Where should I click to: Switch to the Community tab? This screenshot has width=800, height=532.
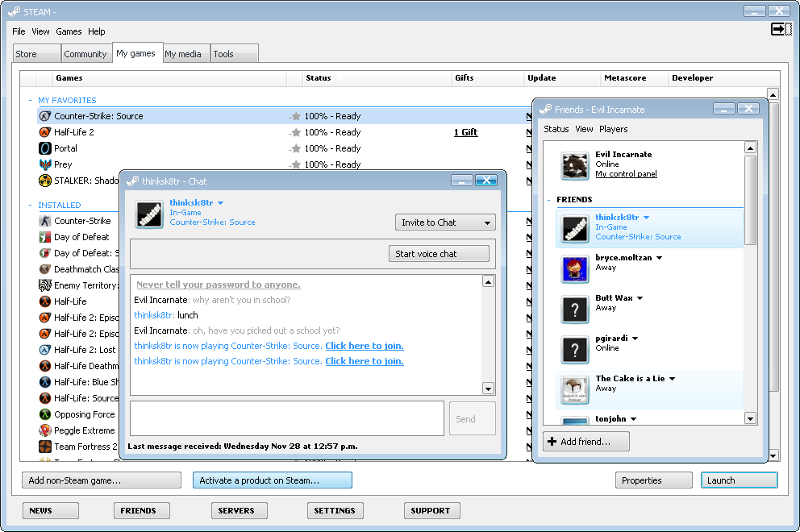[x=85, y=53]
